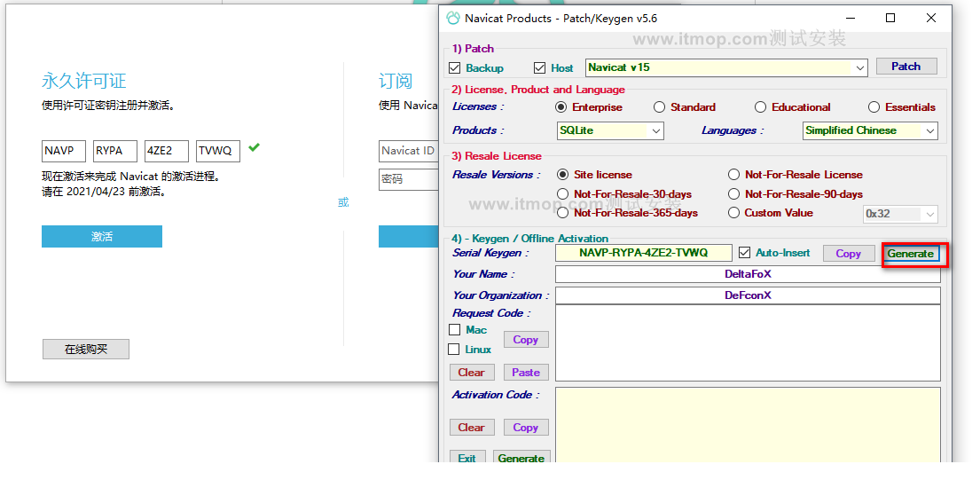Click the Your Organization field DeFconX
The height and width of the screenshot is (480, 980).
tap(748, 295)
